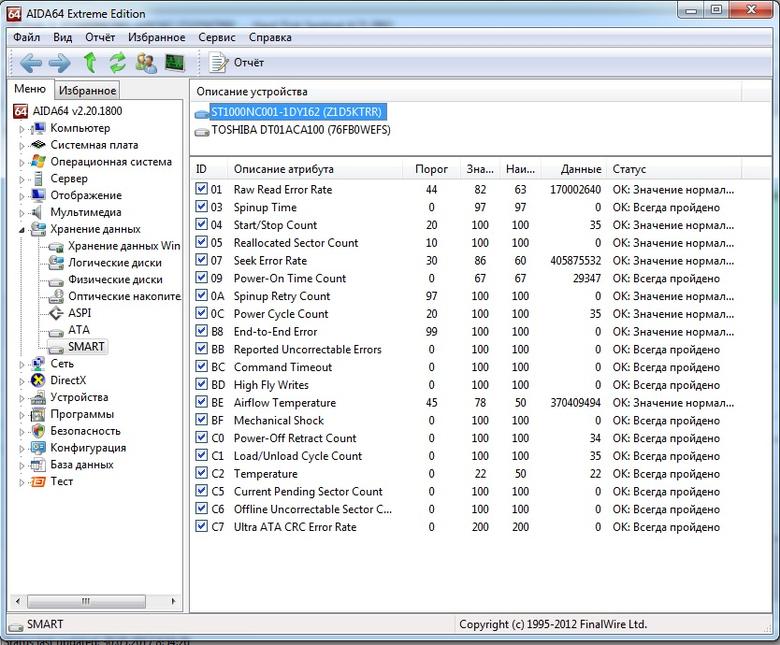Select the Операционная система icon
The width and height of the screenshot is (780, 645).
coord(38,162)
